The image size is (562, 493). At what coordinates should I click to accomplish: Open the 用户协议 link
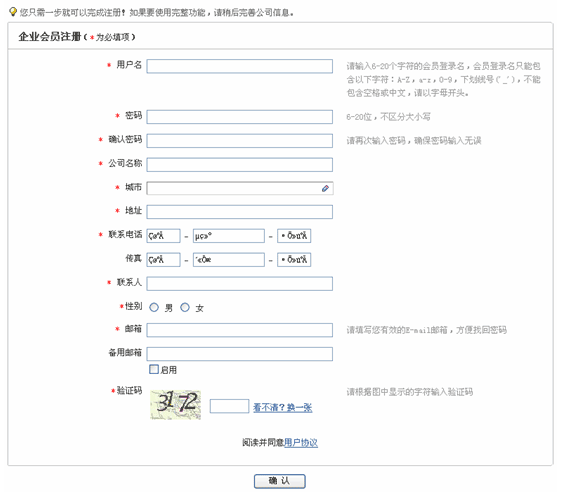(301, 443)
